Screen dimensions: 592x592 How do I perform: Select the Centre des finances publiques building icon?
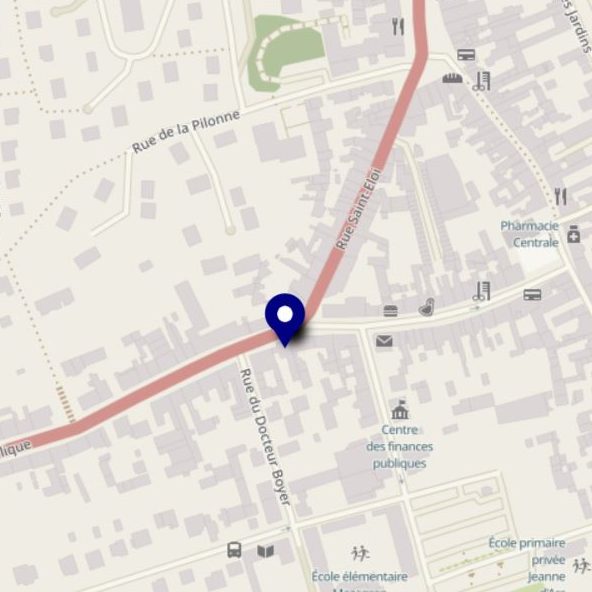400,410
